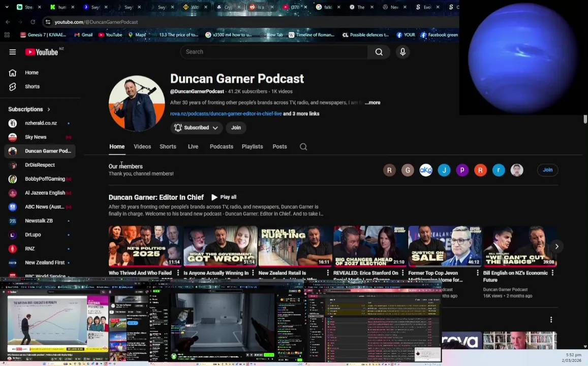Viewport: 588px width, 366px height.
Task: Open Newstalk ZB subscription
Action: pos(40,221)
